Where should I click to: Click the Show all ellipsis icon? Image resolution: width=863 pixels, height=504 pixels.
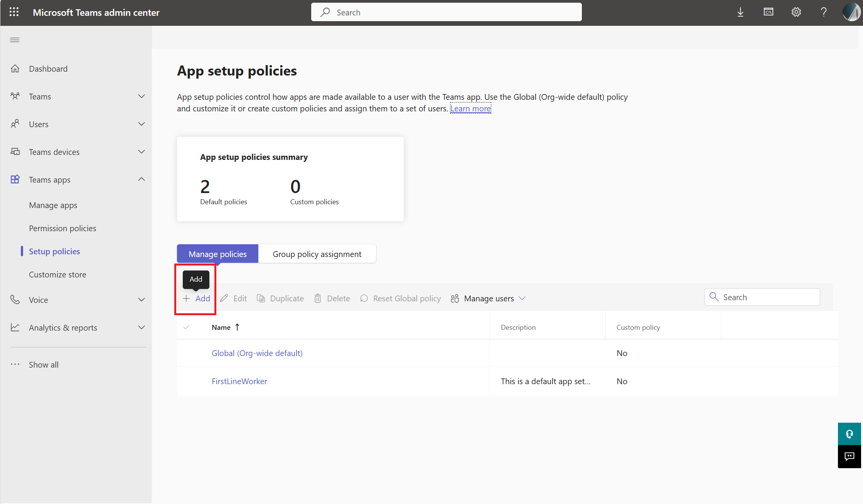coord(15,365)
